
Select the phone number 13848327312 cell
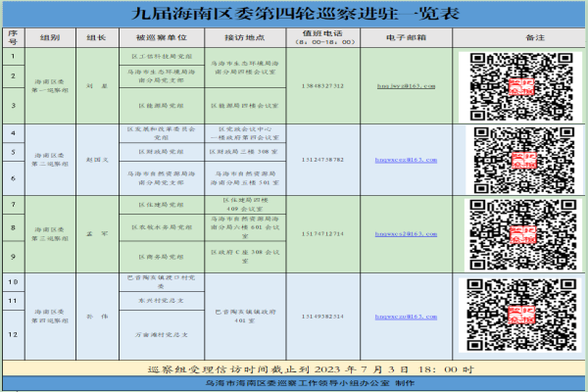coord(323,86)
